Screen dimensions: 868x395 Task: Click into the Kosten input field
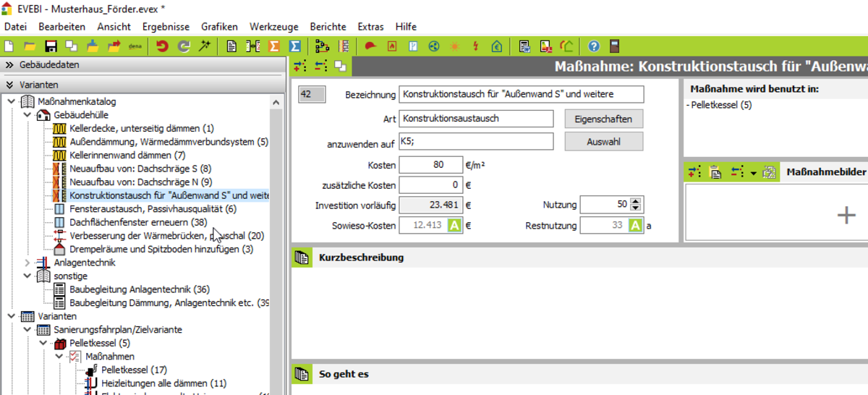(430, 165)
